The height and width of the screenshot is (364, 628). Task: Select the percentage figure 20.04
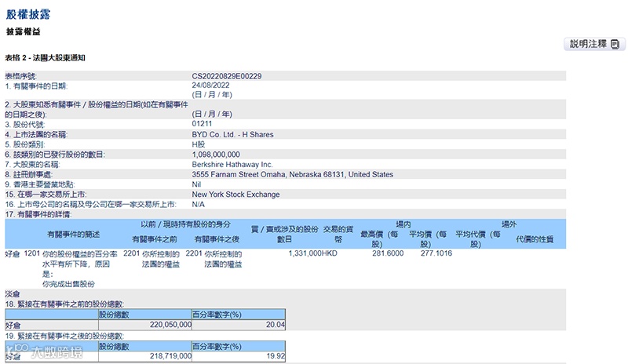[x=276, y=324]
